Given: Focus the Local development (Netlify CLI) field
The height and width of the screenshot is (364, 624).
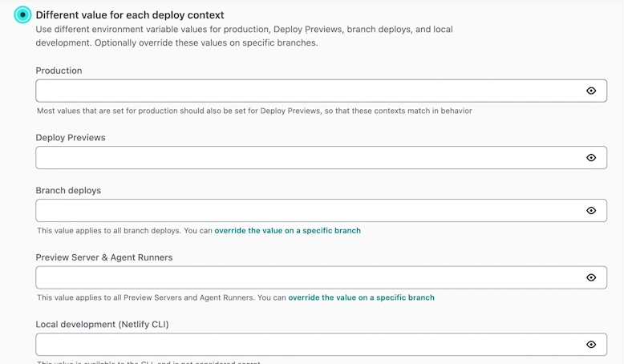Looking at the screenshot, I should point(321,344).
